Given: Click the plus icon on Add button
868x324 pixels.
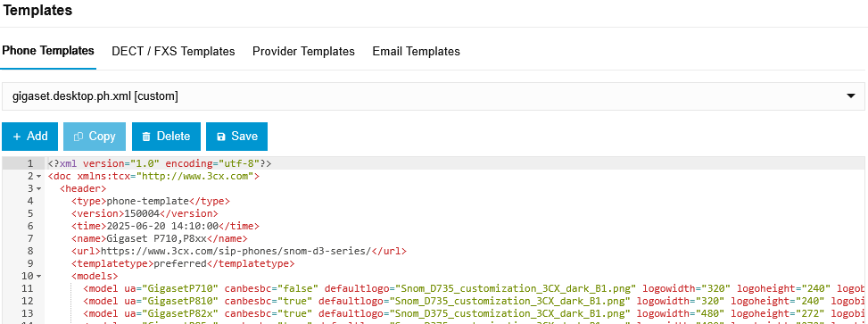Looking at the screenshot, I should coord(17,137).
